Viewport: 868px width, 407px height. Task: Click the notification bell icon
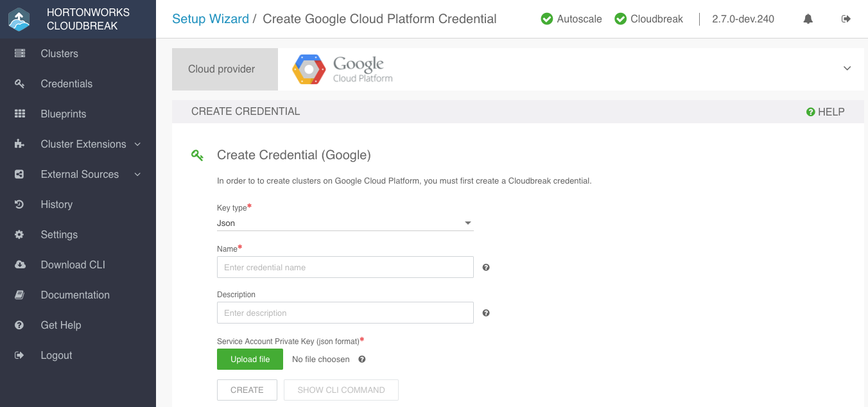click(808, 19)
